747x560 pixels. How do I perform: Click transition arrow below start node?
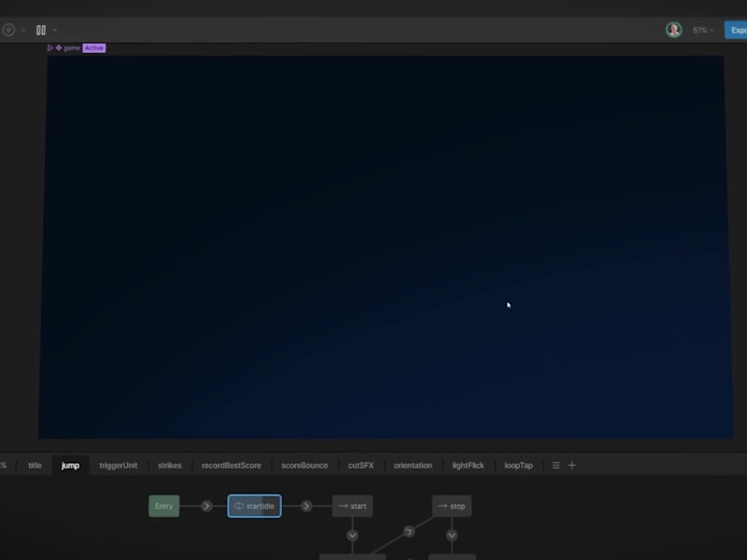pyautogui.click(x=353, y=535)
